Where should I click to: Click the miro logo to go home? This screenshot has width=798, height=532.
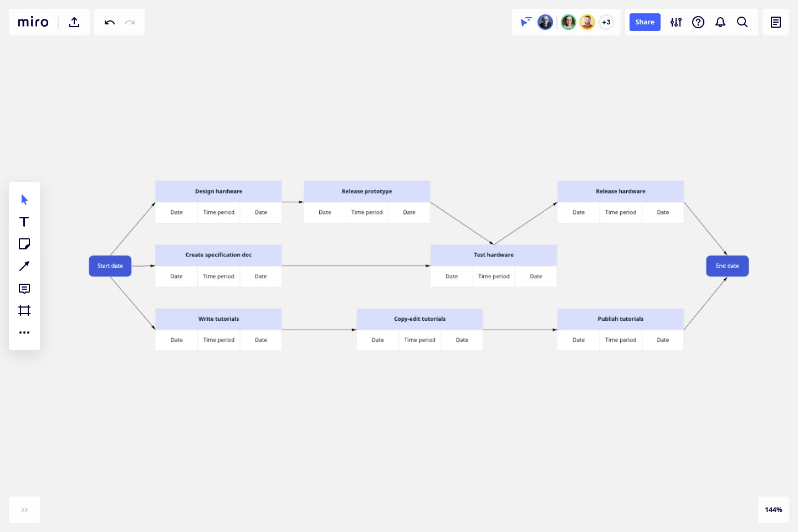point(33,22)
